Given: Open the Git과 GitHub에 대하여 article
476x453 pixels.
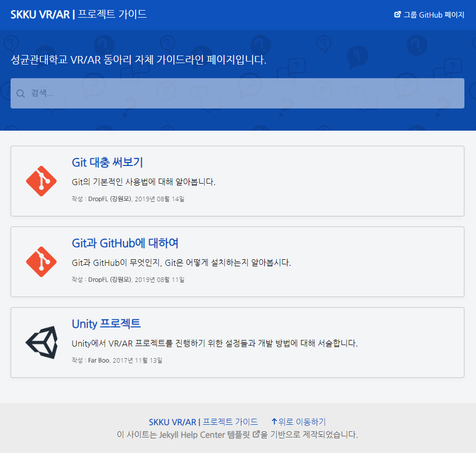Looking at the screenshot, I should coord(125,243).
